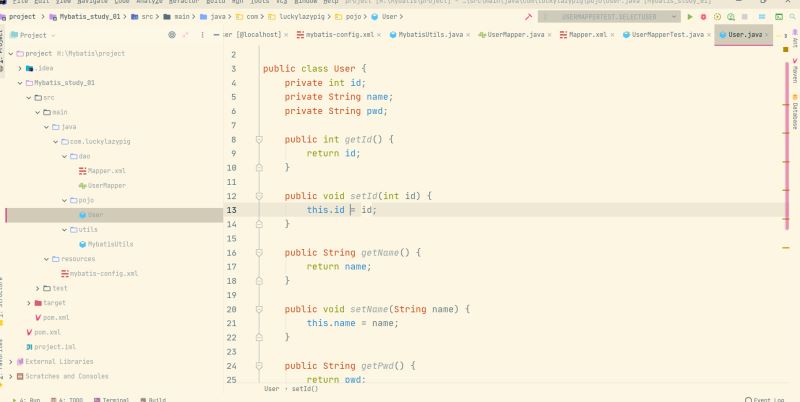The width and height of the screenshot is (800, 402).
Task: Click the getPwd method name in code
Action: (x=377, y=366)
